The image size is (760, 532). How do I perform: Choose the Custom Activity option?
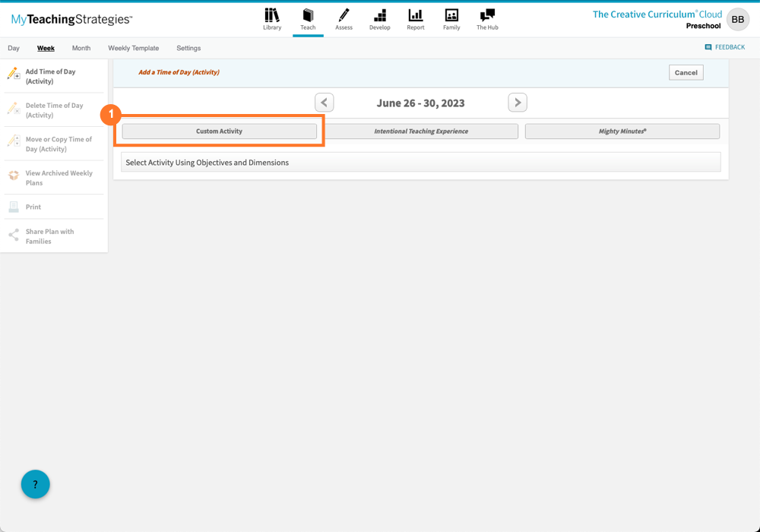pos(219,131)
